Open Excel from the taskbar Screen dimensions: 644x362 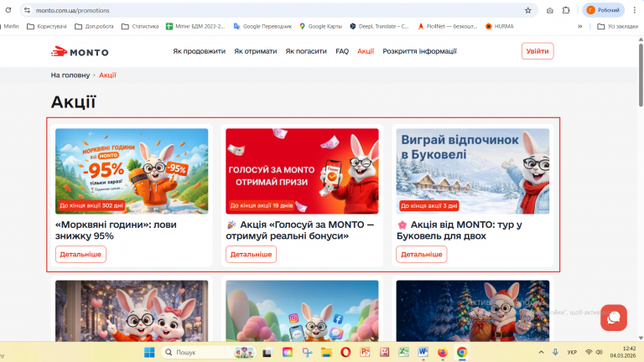(x=404, y=352)
